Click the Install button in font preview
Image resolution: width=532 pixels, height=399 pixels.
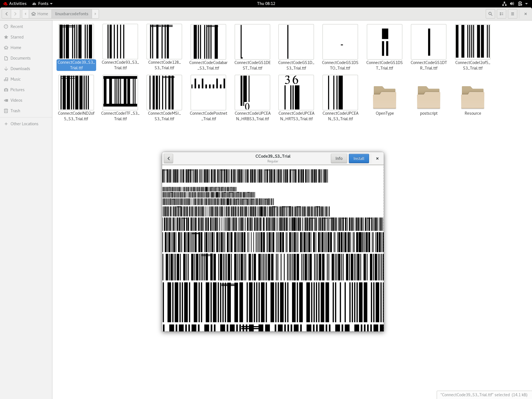tap(359, 158)
